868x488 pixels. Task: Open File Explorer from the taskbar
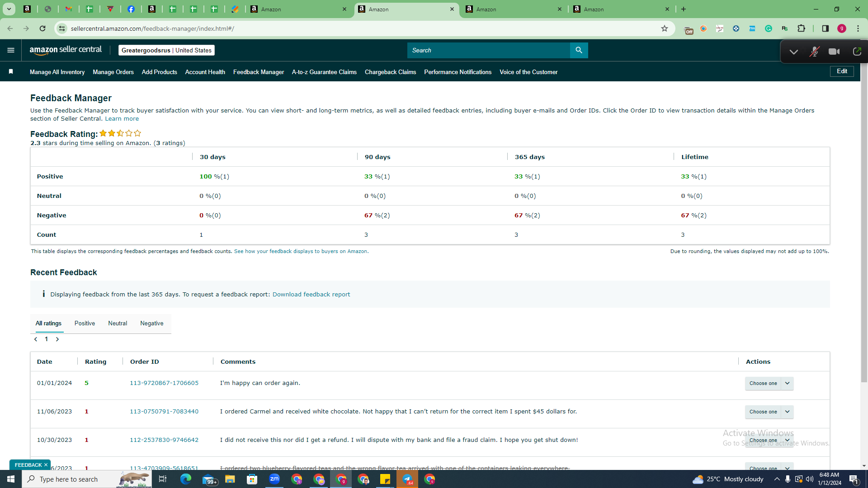[x=230, y=479]
